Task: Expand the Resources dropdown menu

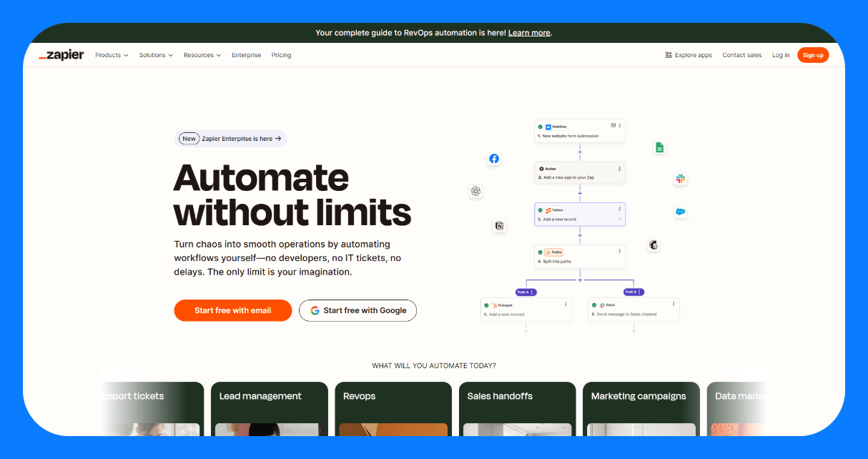Action: tap(202, 55)
